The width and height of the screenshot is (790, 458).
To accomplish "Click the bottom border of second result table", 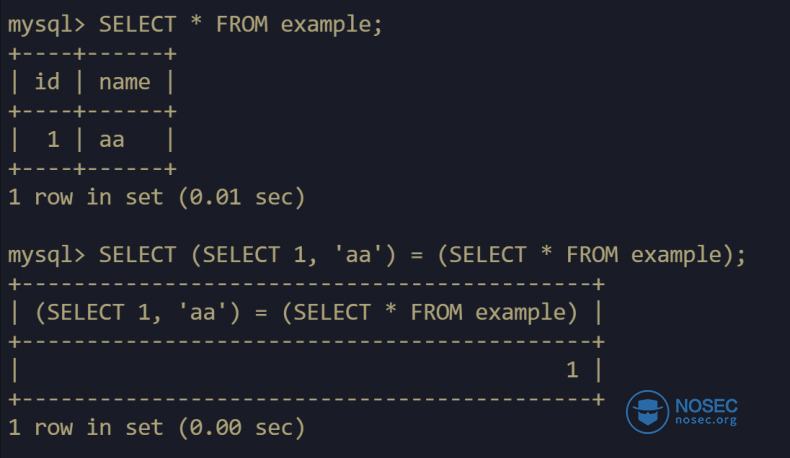I will [x=306, y=399].
